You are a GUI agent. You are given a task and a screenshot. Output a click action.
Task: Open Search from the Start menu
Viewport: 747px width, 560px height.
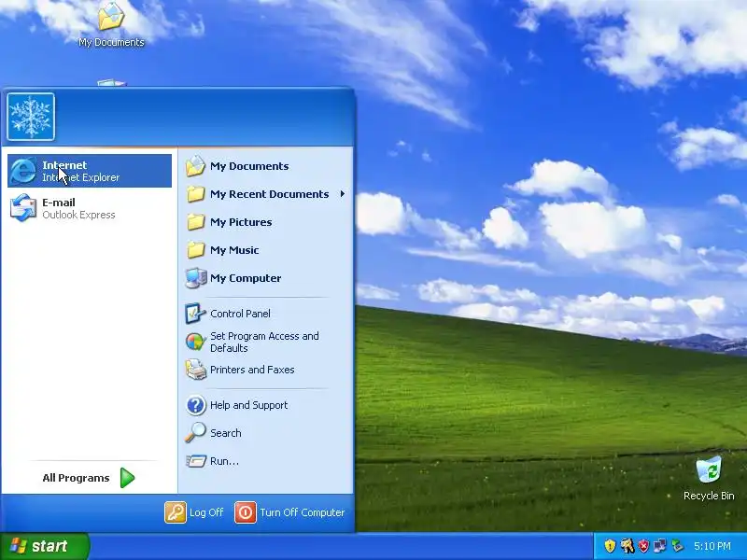[x=266, y=433]
